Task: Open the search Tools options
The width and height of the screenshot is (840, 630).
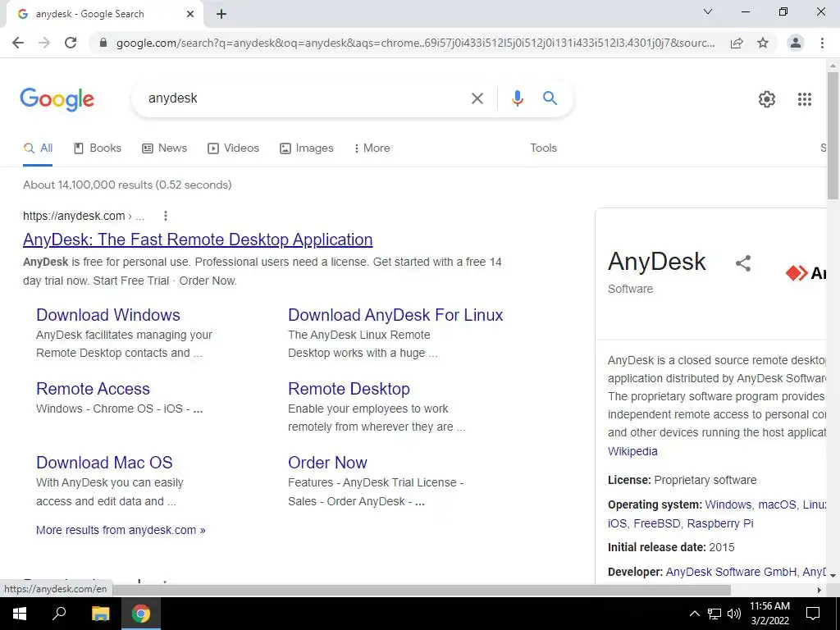Action: (543, 148)
